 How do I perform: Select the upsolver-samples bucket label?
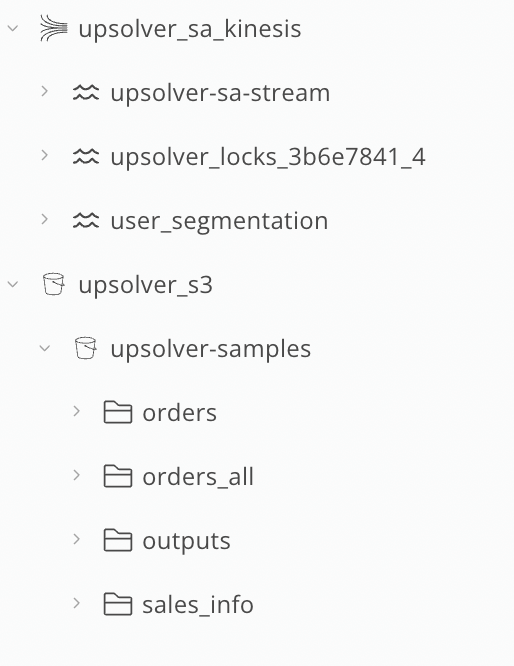211,349
